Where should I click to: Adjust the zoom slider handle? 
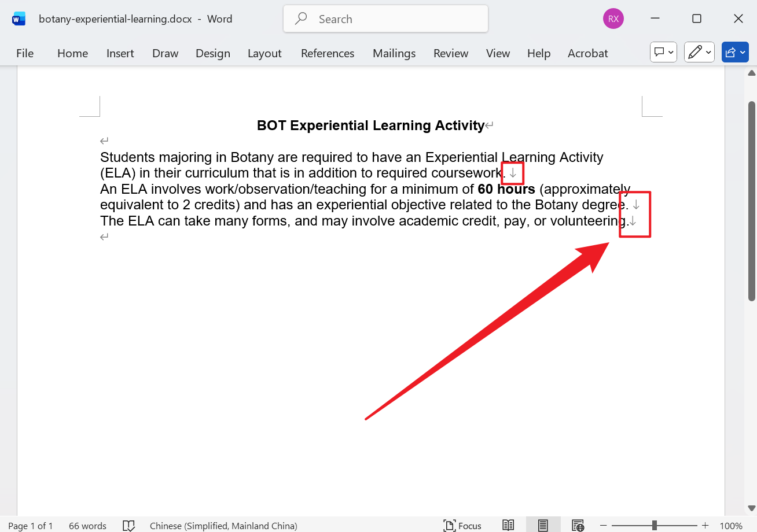[x=654, y=526]
